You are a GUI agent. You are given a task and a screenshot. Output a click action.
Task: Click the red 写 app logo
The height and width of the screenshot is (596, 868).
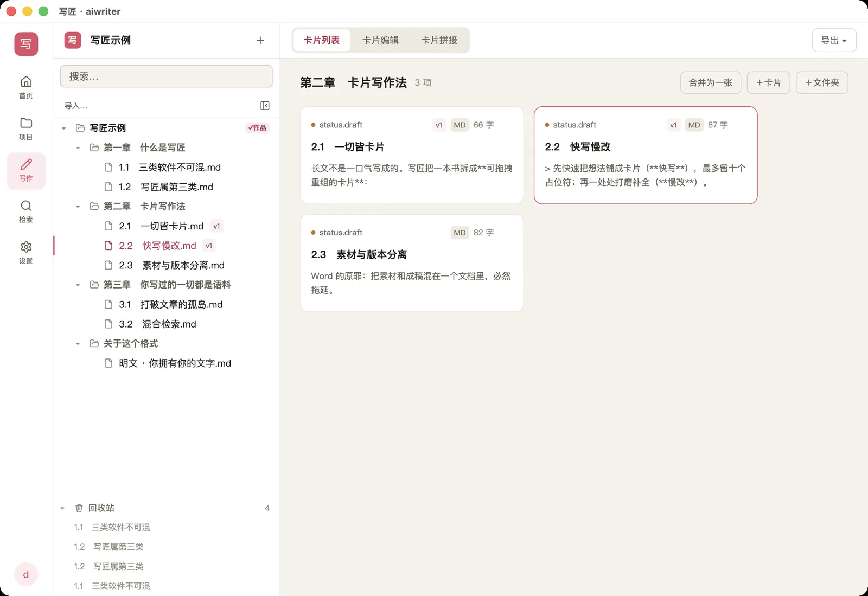tap(26, 43)
